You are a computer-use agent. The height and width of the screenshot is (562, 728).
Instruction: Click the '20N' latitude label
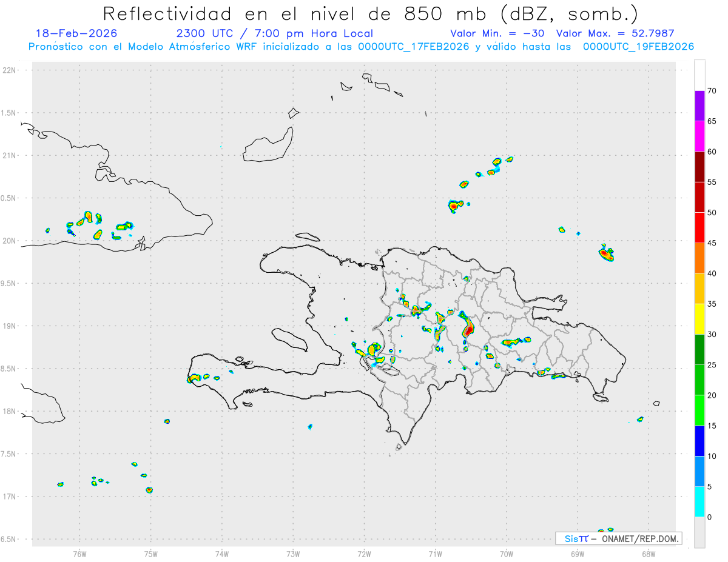10,241
